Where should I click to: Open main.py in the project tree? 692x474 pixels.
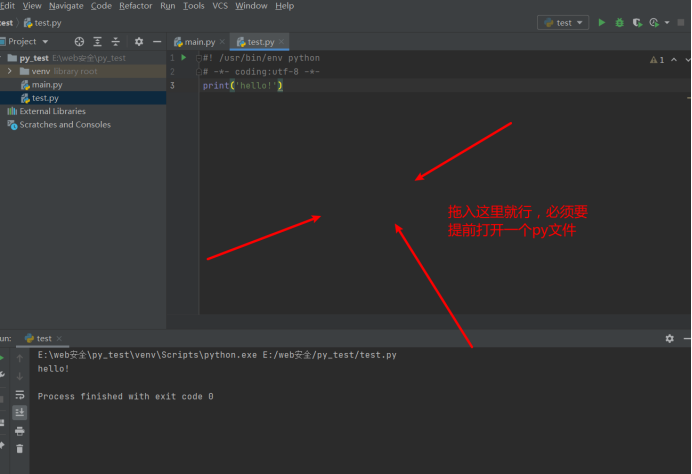click(83, 85)
